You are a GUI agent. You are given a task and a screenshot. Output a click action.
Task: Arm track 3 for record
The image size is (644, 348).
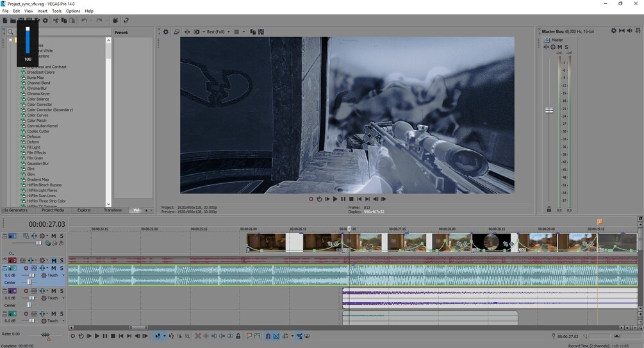(26, 268)
